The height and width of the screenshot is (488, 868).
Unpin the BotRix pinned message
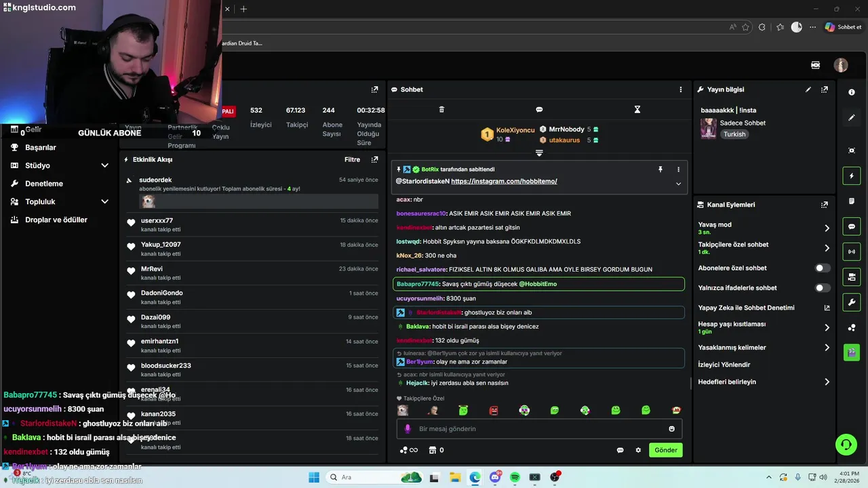[660, 169]
